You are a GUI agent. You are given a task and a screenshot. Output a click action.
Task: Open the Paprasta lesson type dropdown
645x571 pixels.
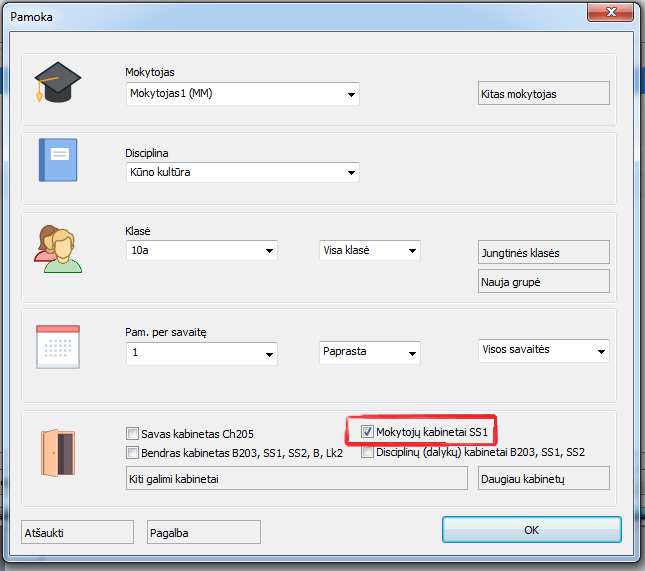(412, 354)
